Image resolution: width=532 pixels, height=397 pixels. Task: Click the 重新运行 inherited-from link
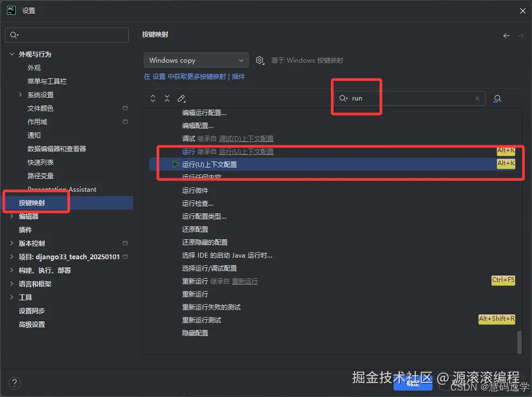coord(244,281)
